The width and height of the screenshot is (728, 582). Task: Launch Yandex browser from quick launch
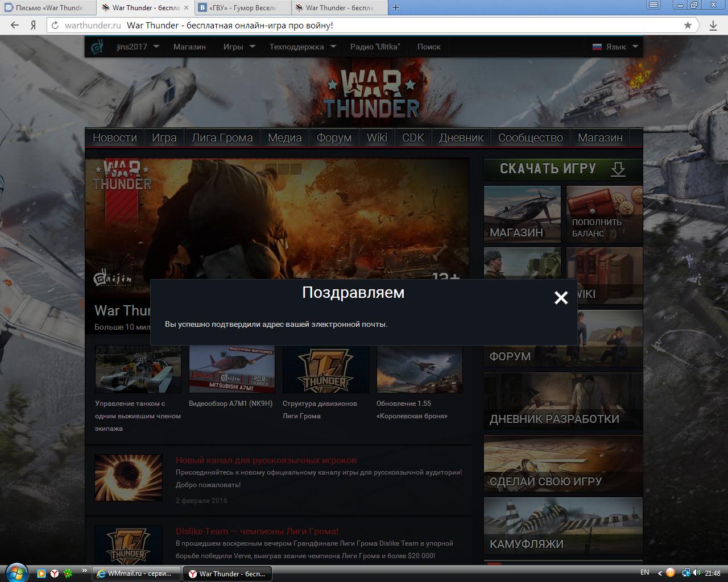tap(55, 573)
